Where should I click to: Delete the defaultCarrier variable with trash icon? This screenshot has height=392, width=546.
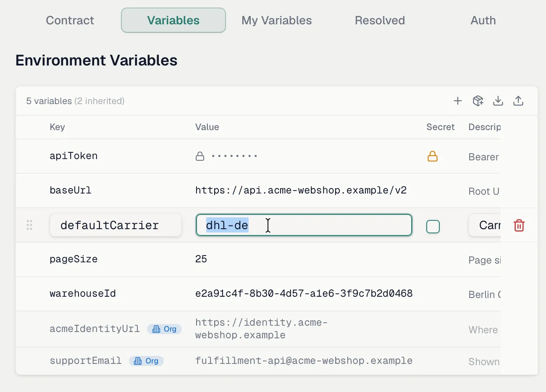tap(519, 225)
